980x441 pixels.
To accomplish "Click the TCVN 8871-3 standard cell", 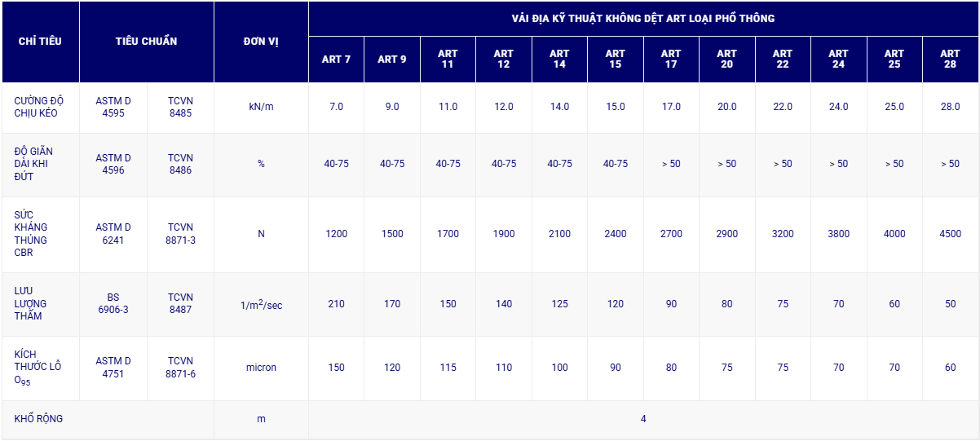I will pyautogui.click(x=180, y=233).
